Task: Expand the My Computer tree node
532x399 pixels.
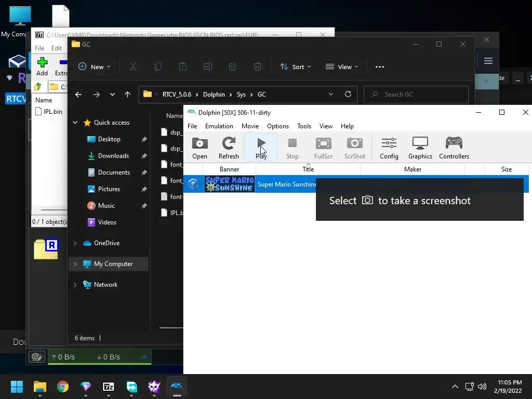Action: [75, 264]
